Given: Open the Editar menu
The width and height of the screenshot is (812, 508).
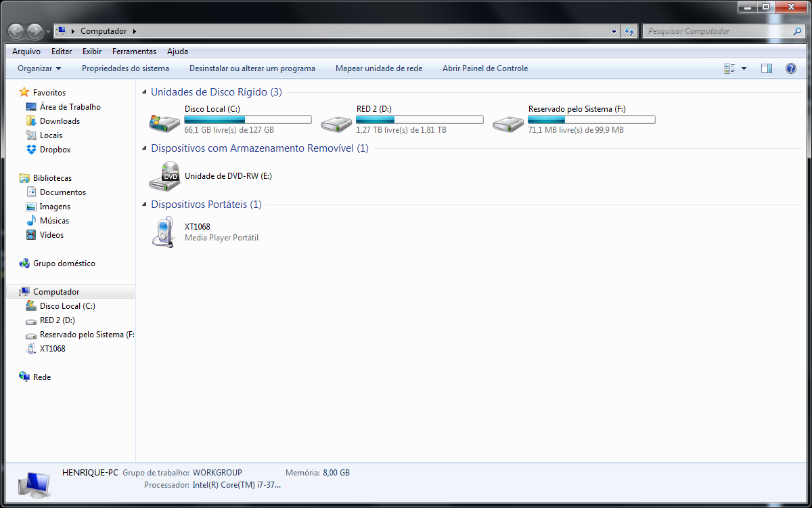Looking at the screenshot, I should click(x=62, y=51).
